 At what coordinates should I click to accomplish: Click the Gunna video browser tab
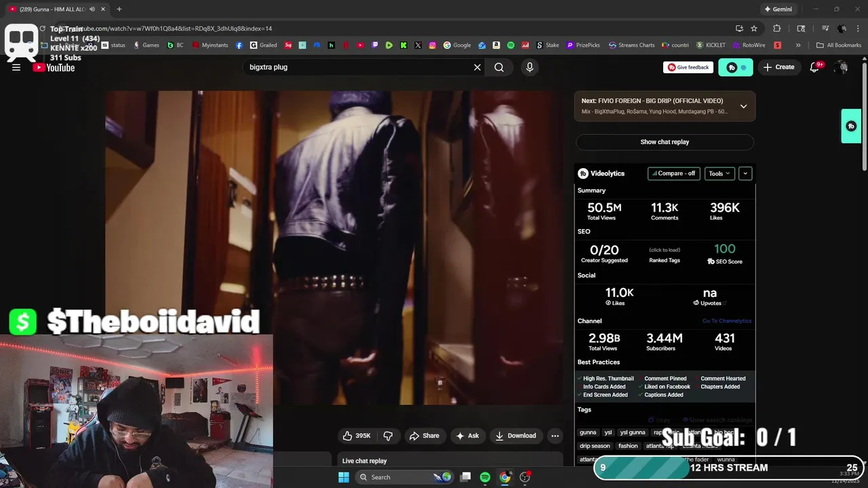[56, 9]
